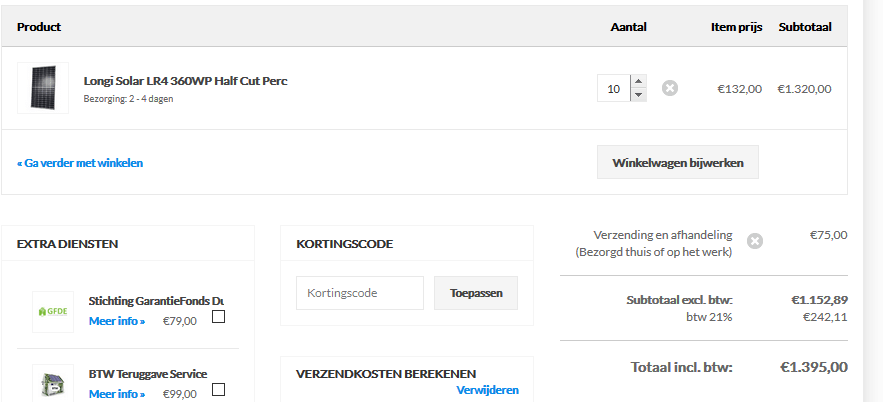Click the Aantal column header
The image size is (883, 402).
[628, 27]
